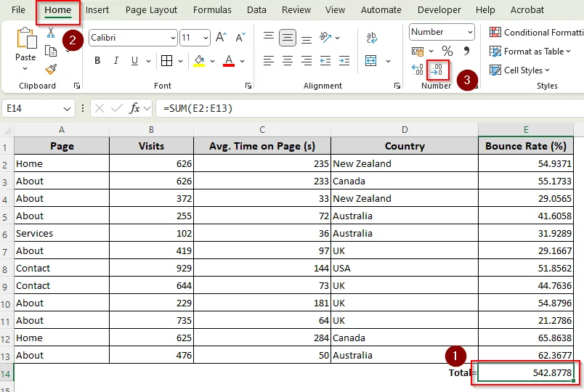The width and height of the screenshot is (584, 392).
Task: Switch to the Data tab
Action: [x=256, y=9]
